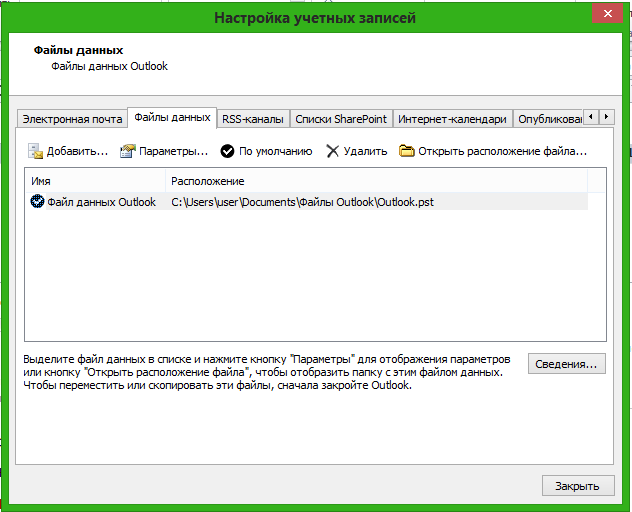Sort by the Имя column header
Viewport: 632px width, 512px height.
pos(95,181)
